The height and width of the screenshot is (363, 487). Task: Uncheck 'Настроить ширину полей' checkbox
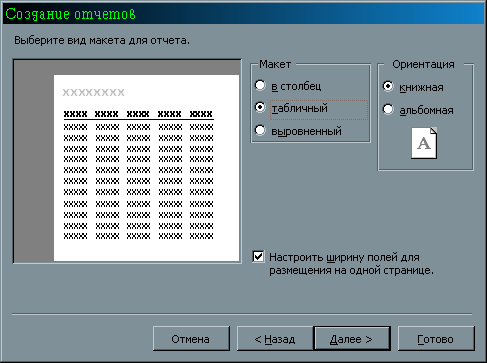(258, 257)
